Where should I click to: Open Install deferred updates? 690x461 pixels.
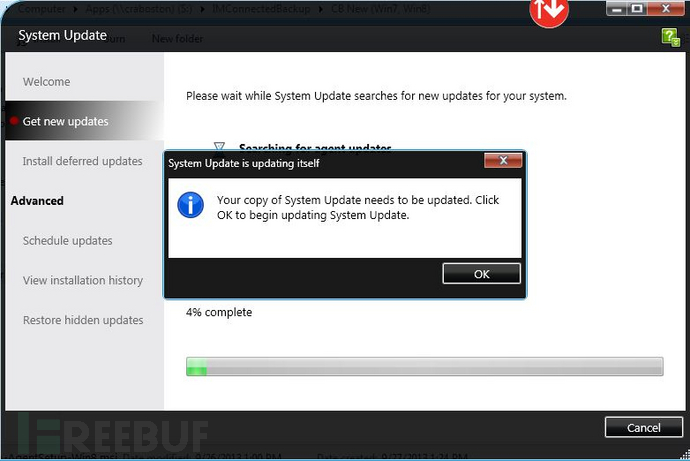pos(82,161)
